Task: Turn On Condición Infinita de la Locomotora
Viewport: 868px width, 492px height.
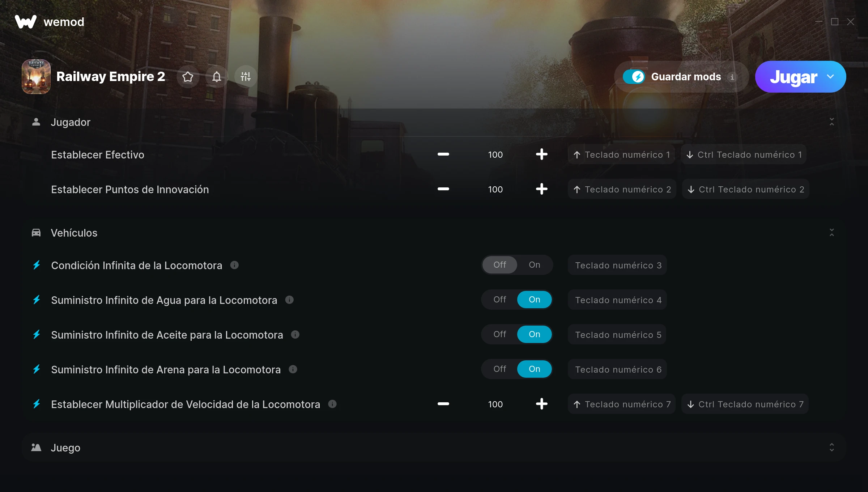Action: tap(535, 265)
